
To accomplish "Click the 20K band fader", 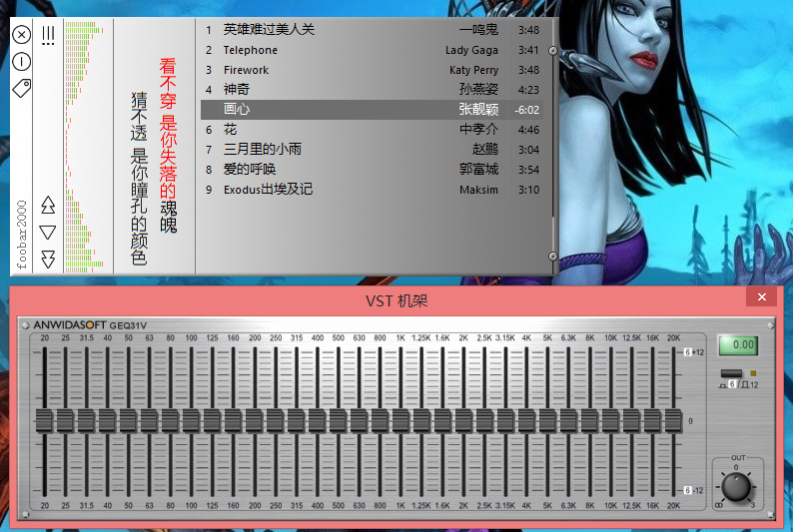I will [x=673, y=421].
